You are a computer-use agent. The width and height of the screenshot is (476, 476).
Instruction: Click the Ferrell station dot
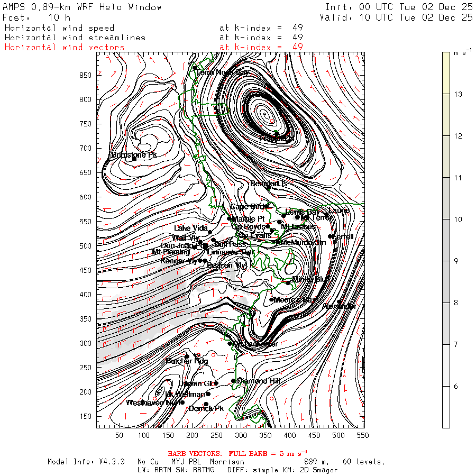point(329,236)
